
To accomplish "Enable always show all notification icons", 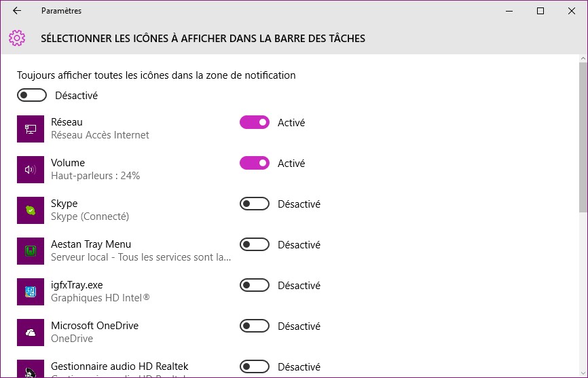I will [x=32, y=96].
